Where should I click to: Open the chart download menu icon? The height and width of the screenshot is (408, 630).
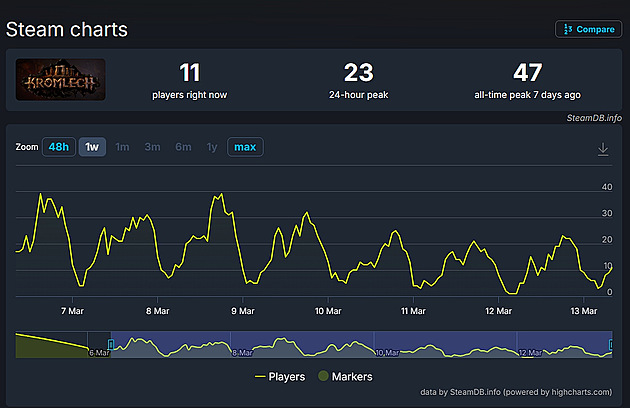point(603,148)
